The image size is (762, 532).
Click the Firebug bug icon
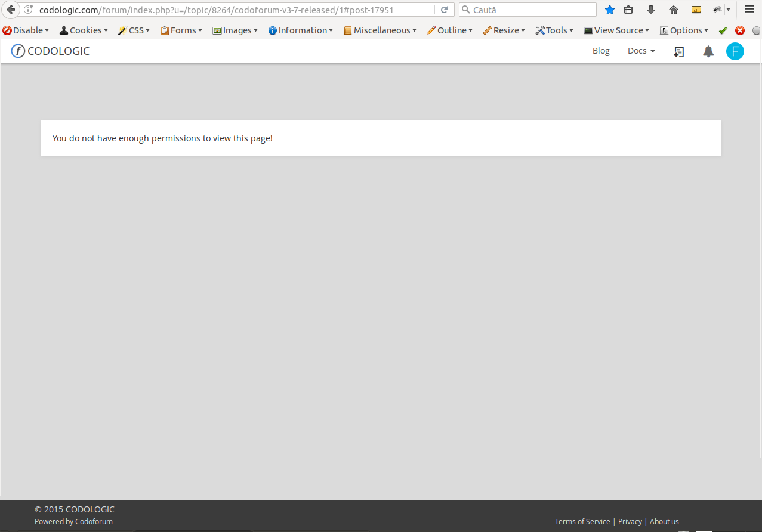[x=718, y=10]
